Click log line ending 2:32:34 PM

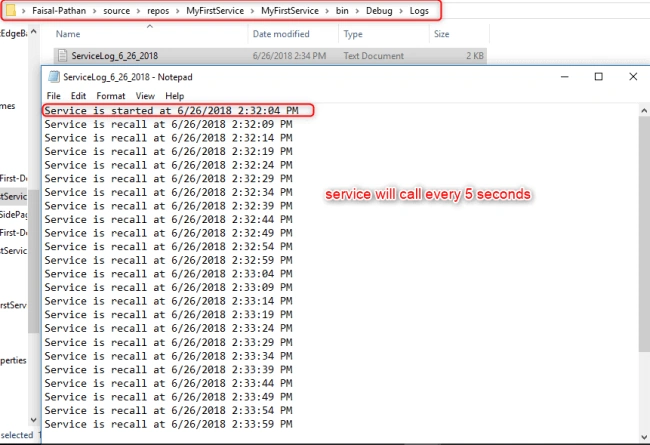[168, 192]
